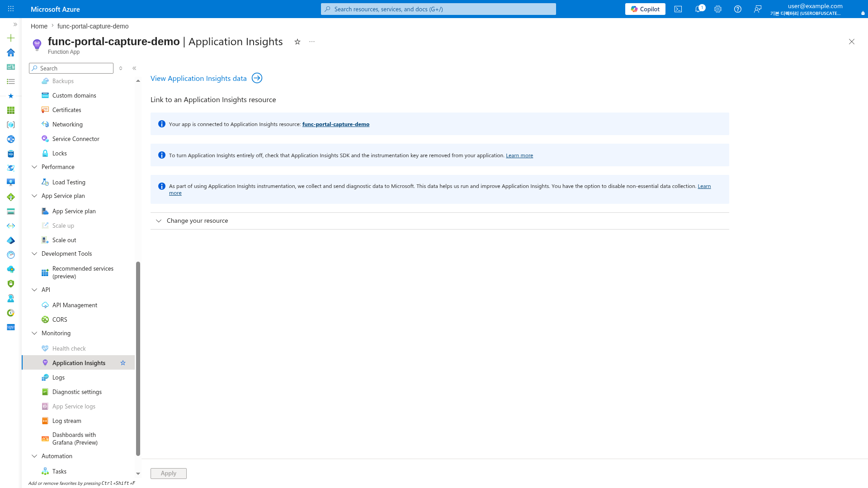Open Cloud Shell from the top bar
This screenshot has height=488, width=868.
click(678, 9)
